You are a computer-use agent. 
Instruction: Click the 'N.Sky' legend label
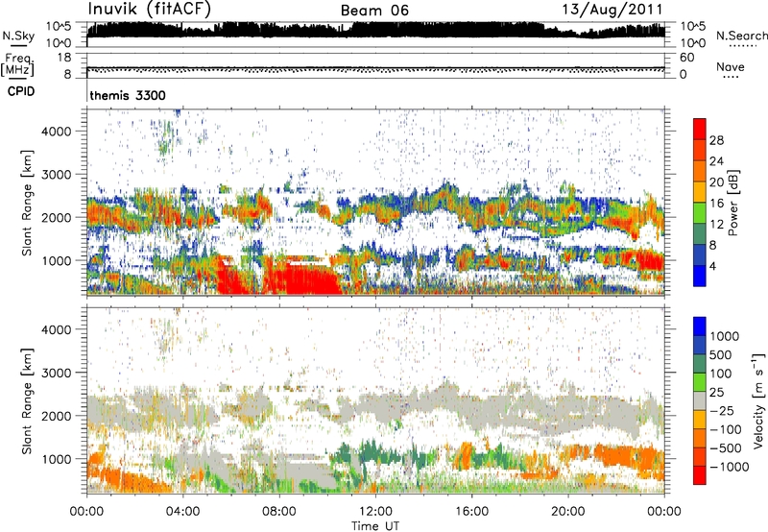tap(18, 36)
